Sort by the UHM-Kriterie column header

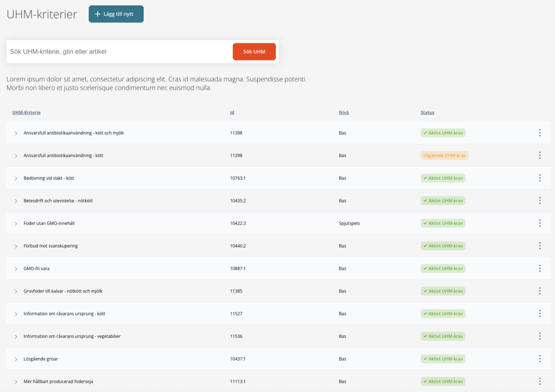pyautogui.click(x=27, y=113)
